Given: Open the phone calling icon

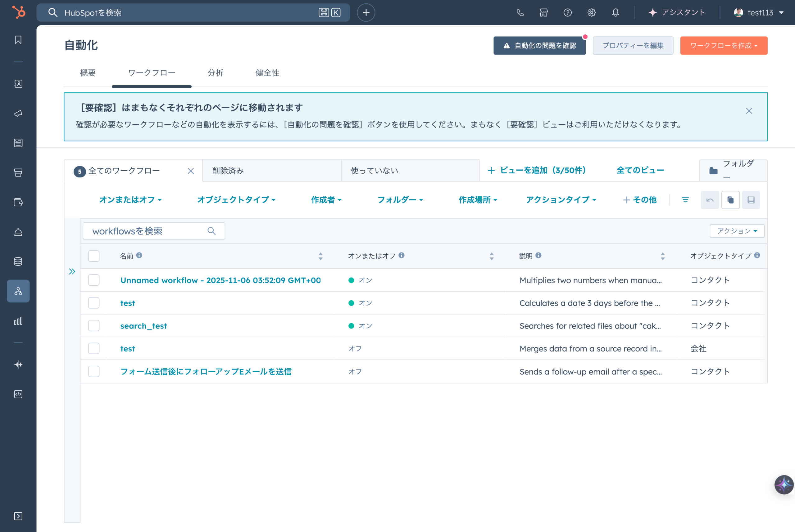Looking at the screenshot, I should [520, 12].
